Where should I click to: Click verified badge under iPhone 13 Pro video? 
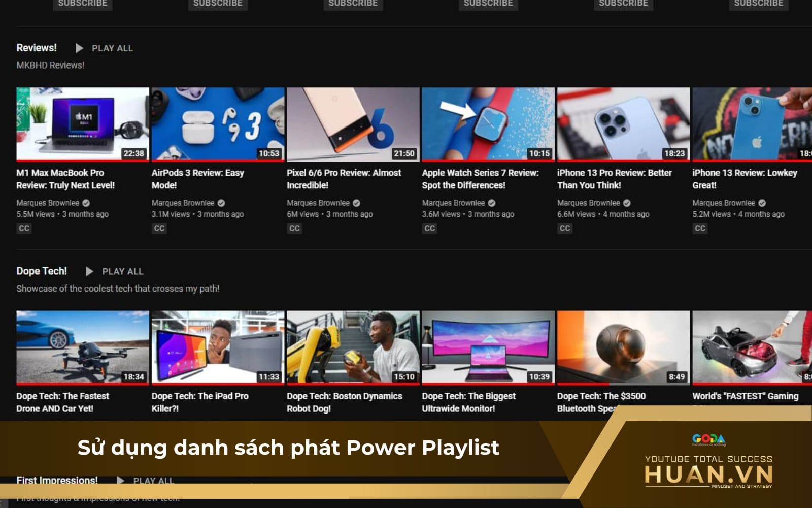pos(627,203)
